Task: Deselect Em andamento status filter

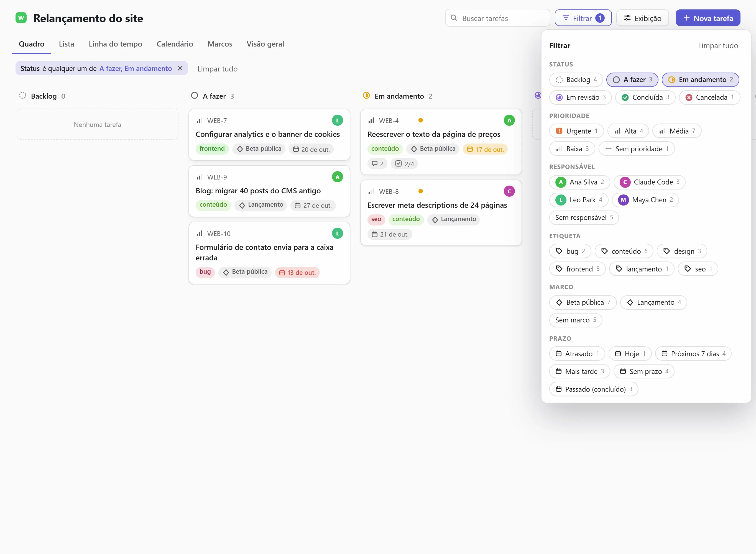Action: point(700,80)
